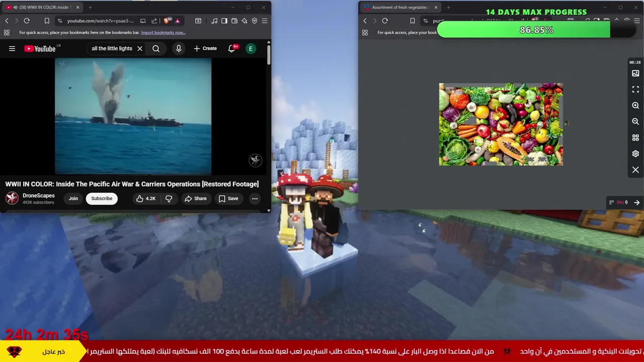Run YouTube search with magnifier button
The image size is (644, 362).
pos(156,49)
